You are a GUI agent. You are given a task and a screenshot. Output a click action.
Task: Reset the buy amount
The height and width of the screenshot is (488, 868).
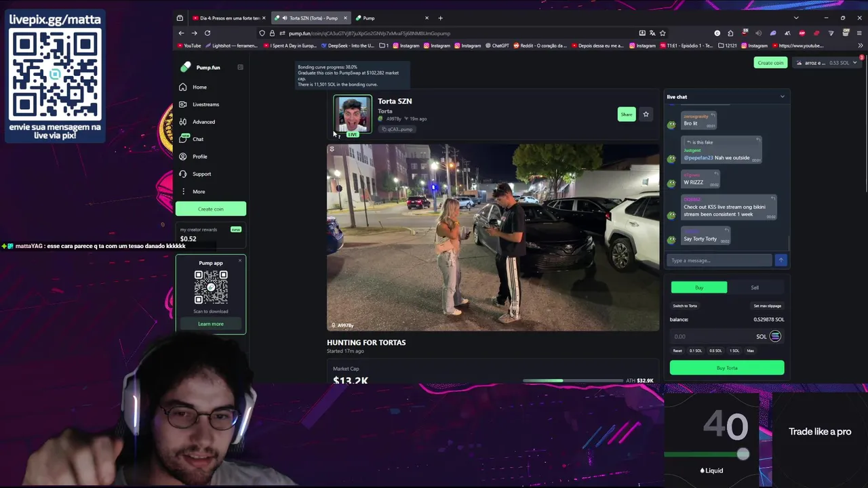(x=677, y=350)
